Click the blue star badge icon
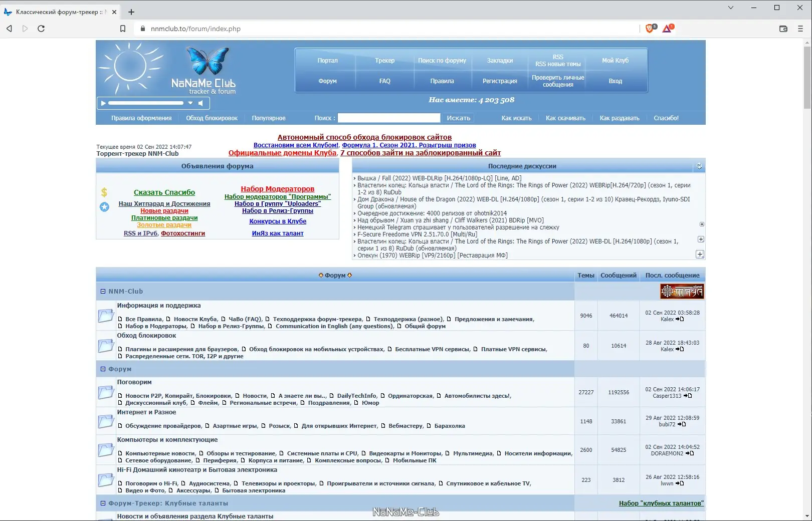The height and width of the screenshot is (521, 812). click(104, 207)
